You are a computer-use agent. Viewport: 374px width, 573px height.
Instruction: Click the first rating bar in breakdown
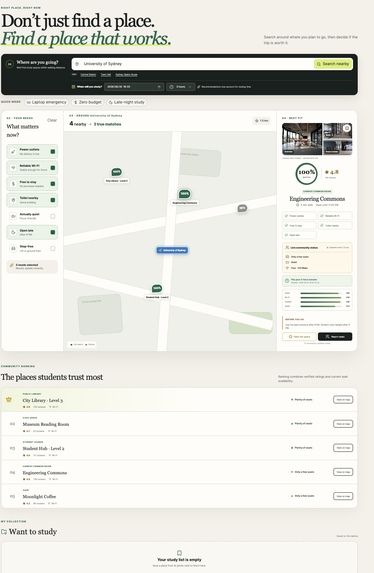321,293
